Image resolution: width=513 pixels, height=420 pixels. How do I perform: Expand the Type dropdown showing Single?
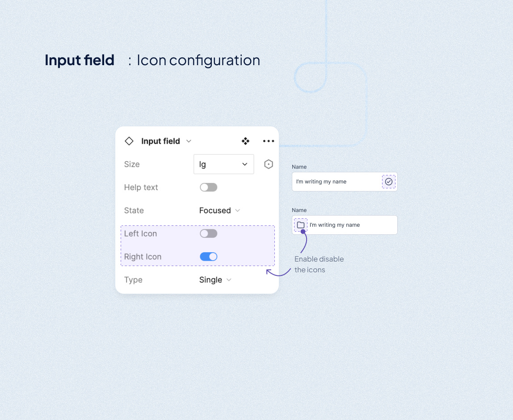pos(215,280)
